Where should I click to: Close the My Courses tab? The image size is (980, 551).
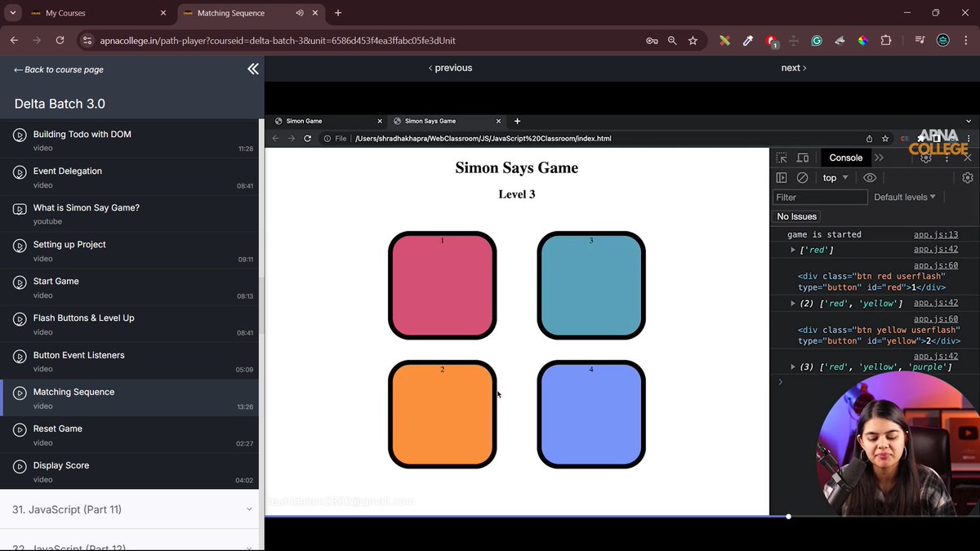[x=163, y=13]
